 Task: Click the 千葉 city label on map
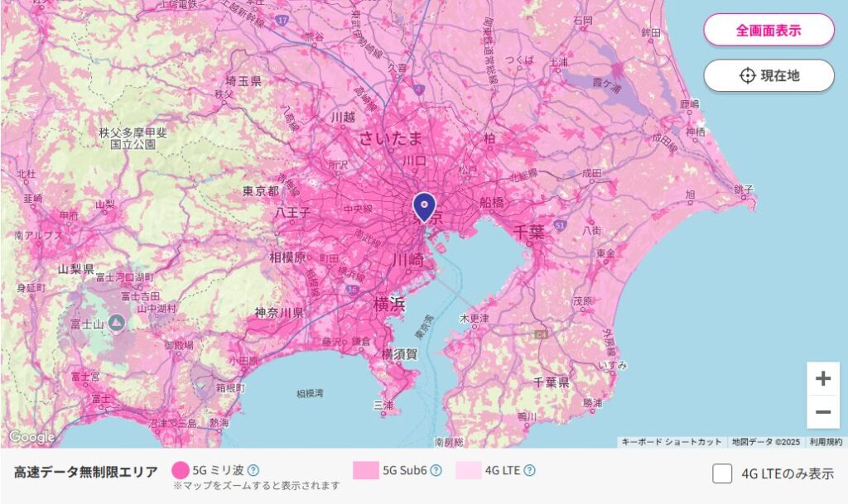tap(528, 233)
